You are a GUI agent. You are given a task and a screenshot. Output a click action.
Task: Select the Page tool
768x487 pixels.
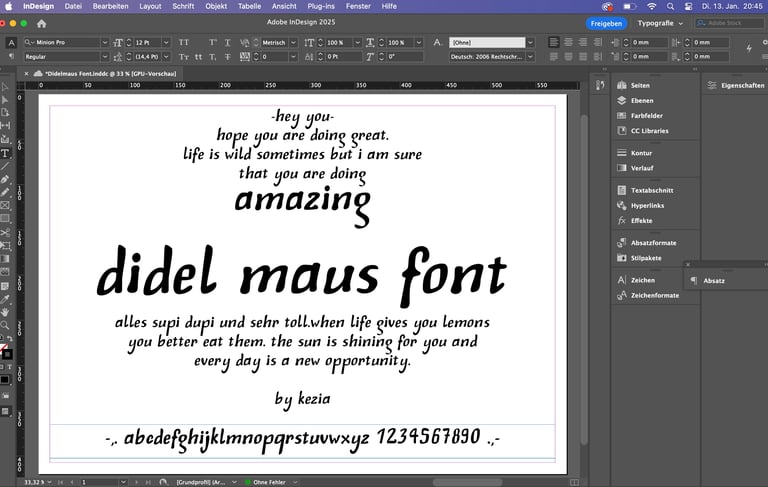(5, 112)
